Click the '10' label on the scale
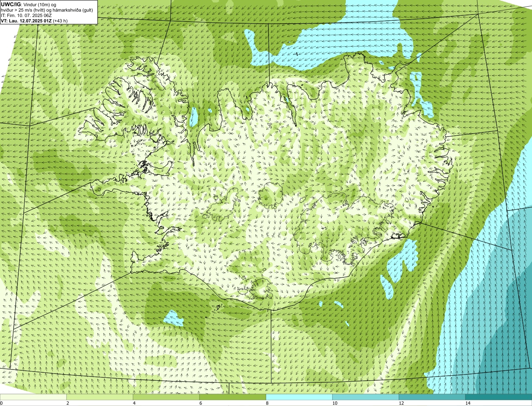Screen dimensions: 532x406 pyautogui.click(x=335, y=403)
